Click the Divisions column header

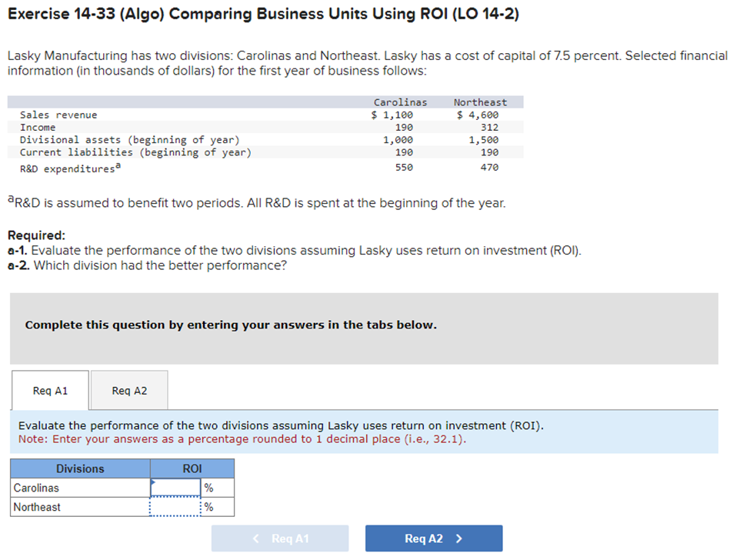click(x=79, y=468)
